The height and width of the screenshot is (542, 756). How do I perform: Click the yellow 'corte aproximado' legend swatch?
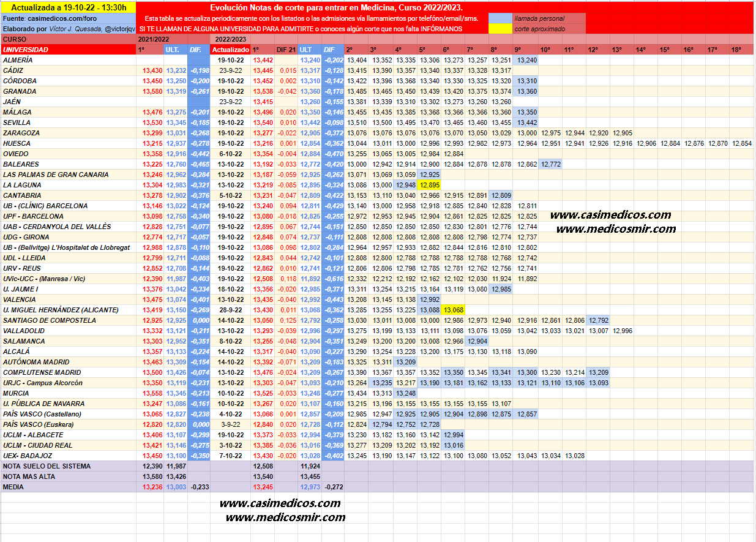click(x=500, y=29)
